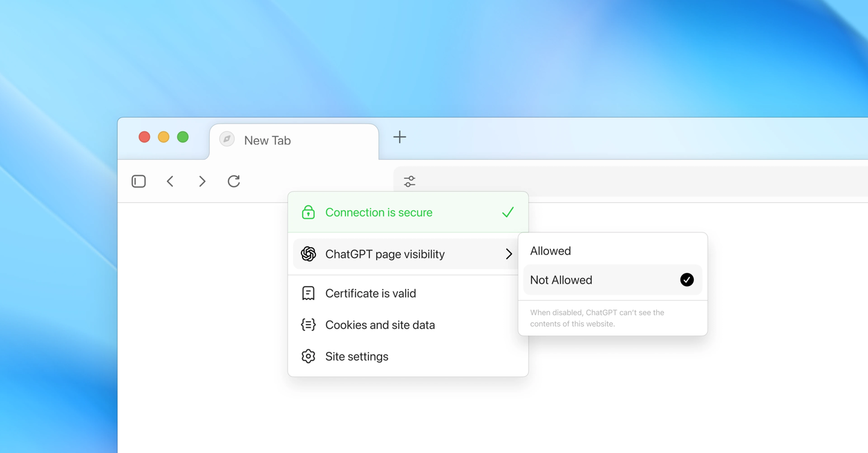Click the forward navigation arrow
The image size is (868, 453).
202,181
